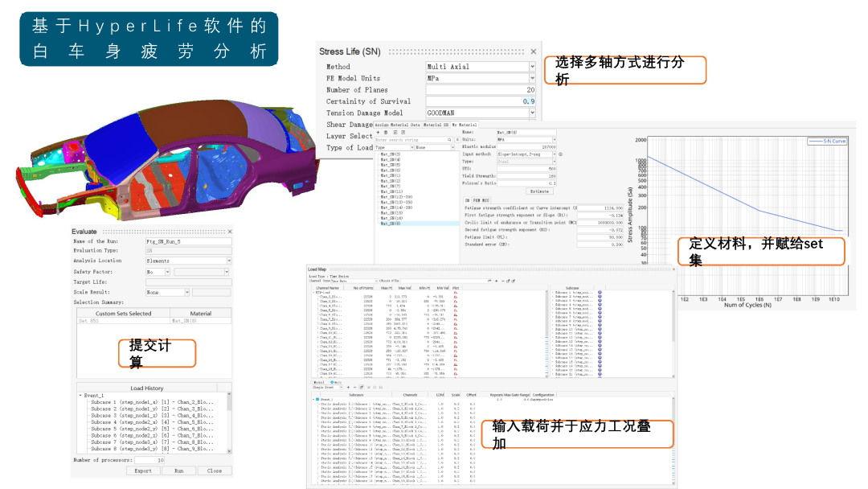Select Mat_SN(11) in the material list
Viewport: 868px width, 489px height.
[x=391, y=191]
